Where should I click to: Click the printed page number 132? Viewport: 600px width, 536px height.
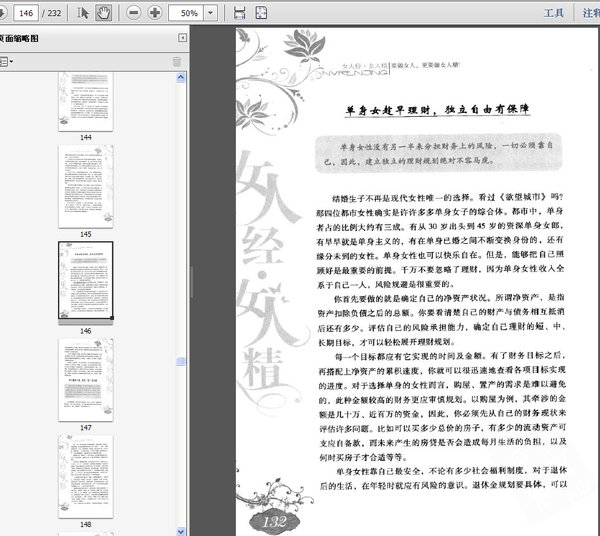click(x=275, y=522)
